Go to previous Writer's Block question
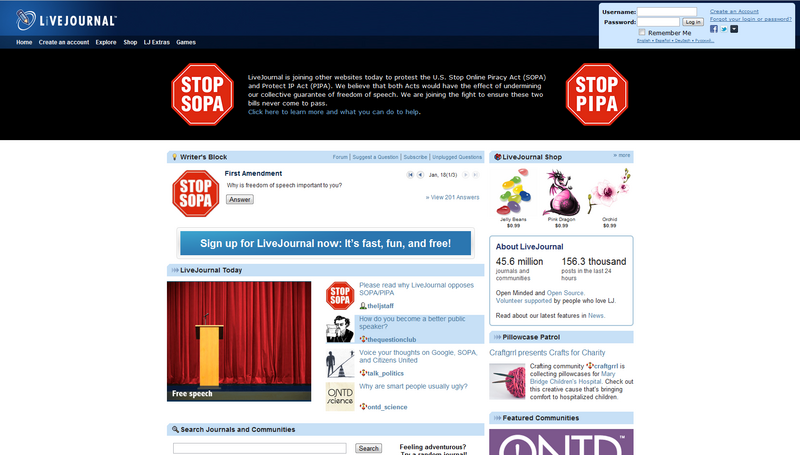800x455 pixels. [420, 175]
